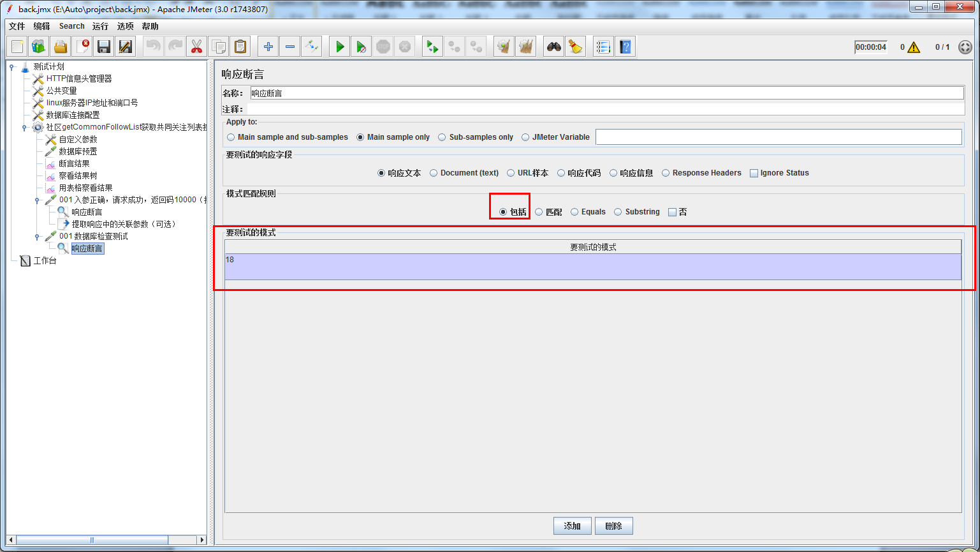
Task: Start the test with green play icon
Action: coord(340,47)
